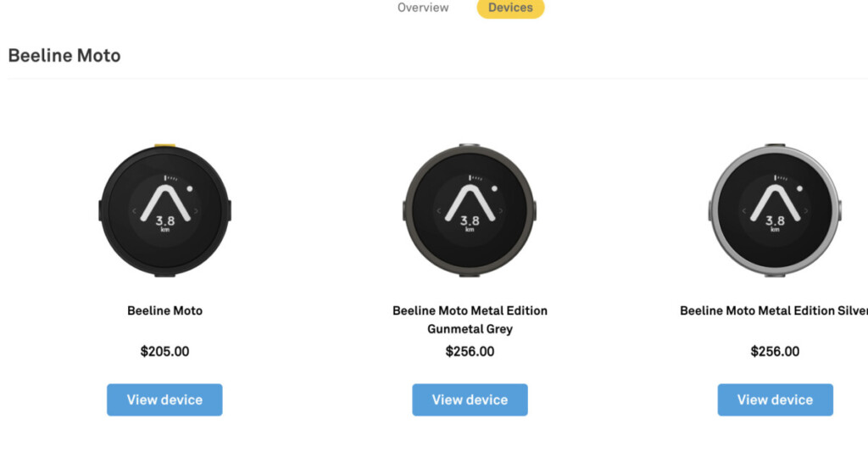The image size is (868, 458).
Task: Click the 3.8 km readout on black device
Action: point(164,222)
